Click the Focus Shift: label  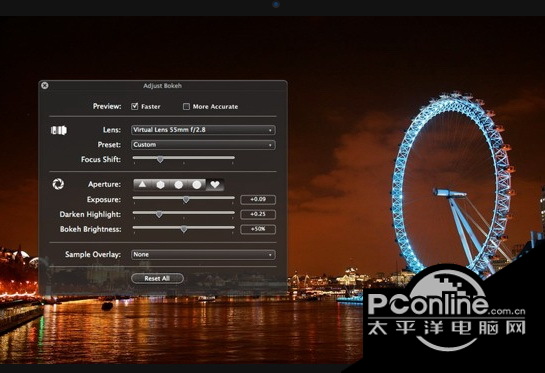click(101, 160)
